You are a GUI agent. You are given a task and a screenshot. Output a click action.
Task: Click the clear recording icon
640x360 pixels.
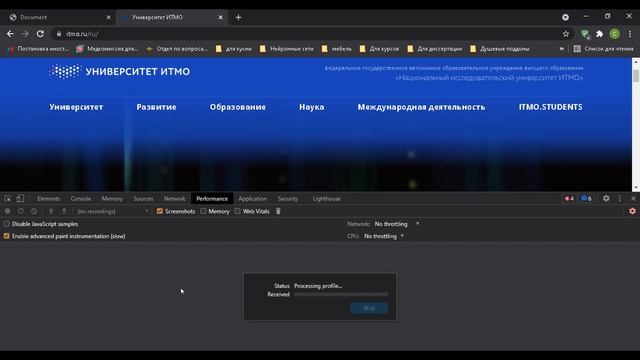(x=34, y=211)
